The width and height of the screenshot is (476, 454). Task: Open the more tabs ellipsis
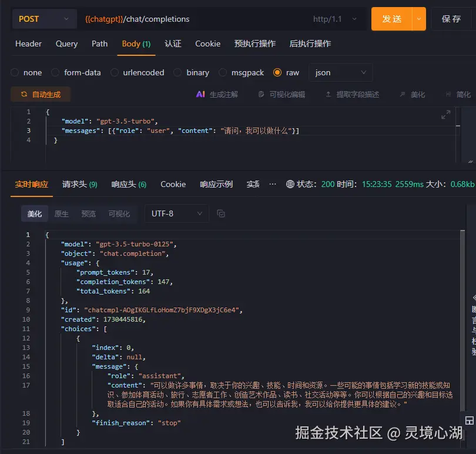click(273, 184)
